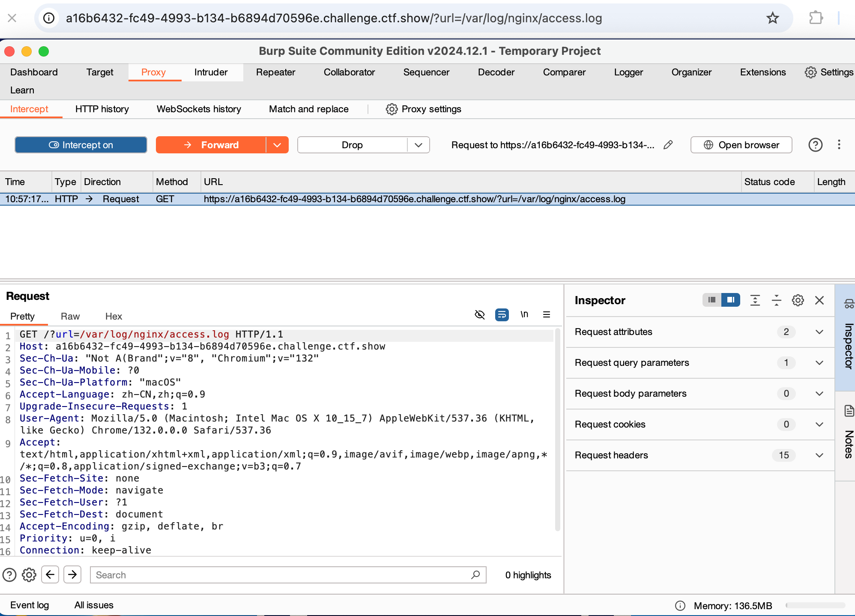
Task: Edit the request target with pencil icon
Action: coord(668,145)
